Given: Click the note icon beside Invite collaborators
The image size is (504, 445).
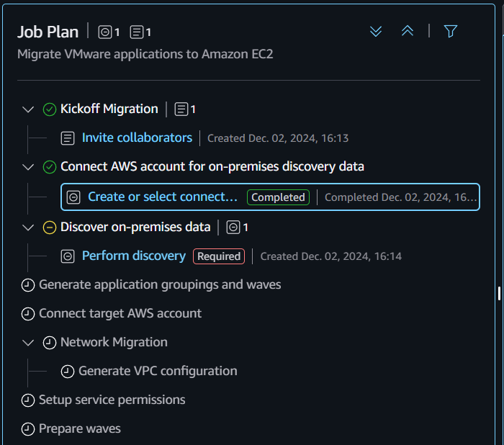Looking at the screenshot, I should pyautogui.click(x=68, y=138).
